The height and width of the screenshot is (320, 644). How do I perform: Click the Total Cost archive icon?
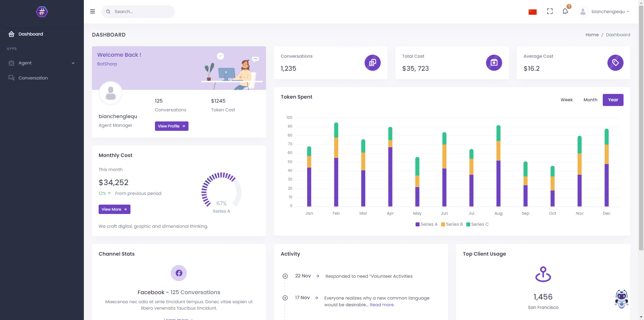tap(494, 63)
